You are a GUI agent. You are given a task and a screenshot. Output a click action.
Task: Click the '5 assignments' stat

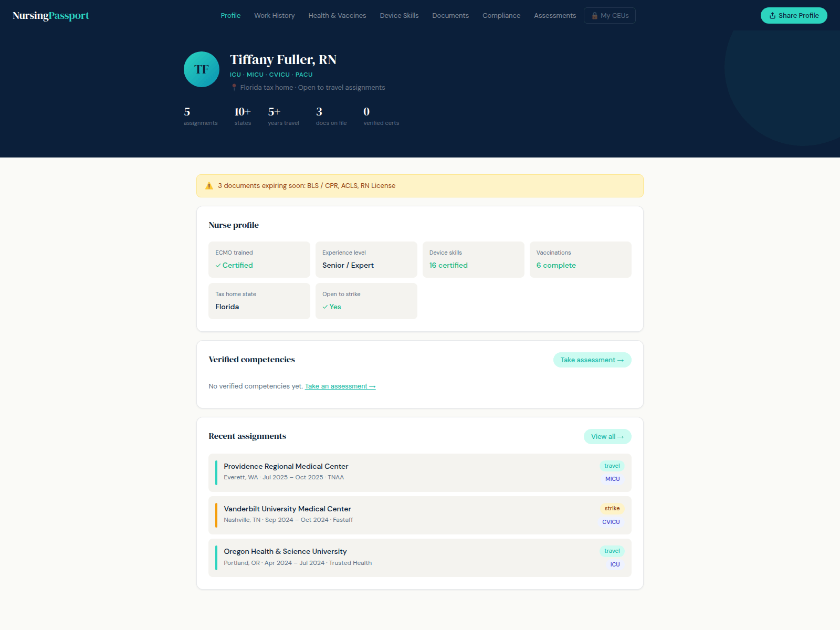click(x=201, y=116)
